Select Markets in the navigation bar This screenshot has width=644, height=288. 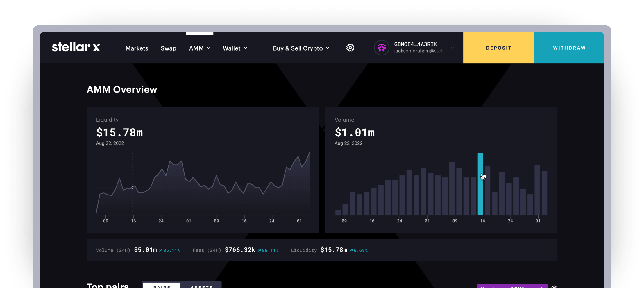click(x=137, y=48)
